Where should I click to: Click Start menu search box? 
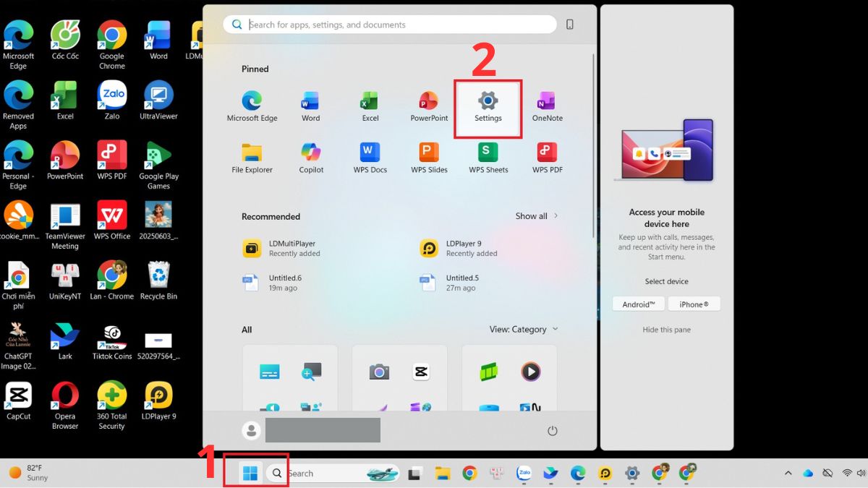tap(390, 25)
